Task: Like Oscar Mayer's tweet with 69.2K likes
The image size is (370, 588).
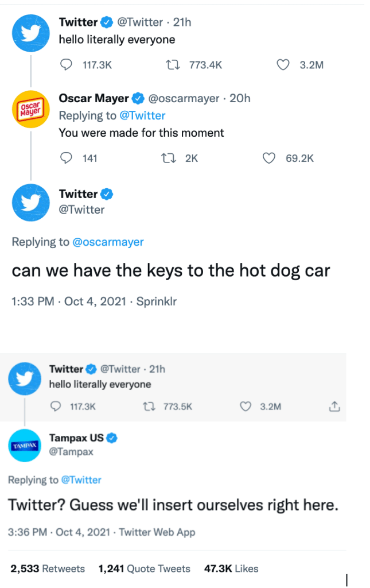Action: 268,158
